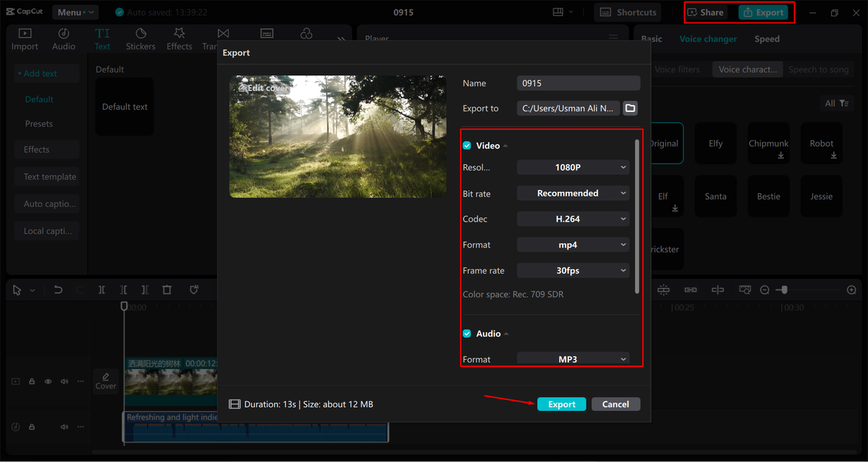Click the Share button in title bar
The width and height of the screenshot is (868, 462).
click(x=705, y=12)
